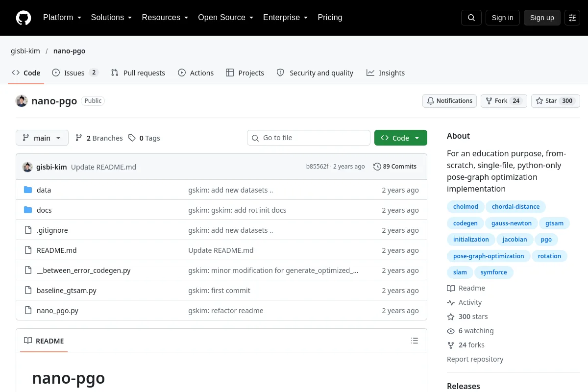
Task: Expand the Open Source menu
Action: [x=226, y=18]
